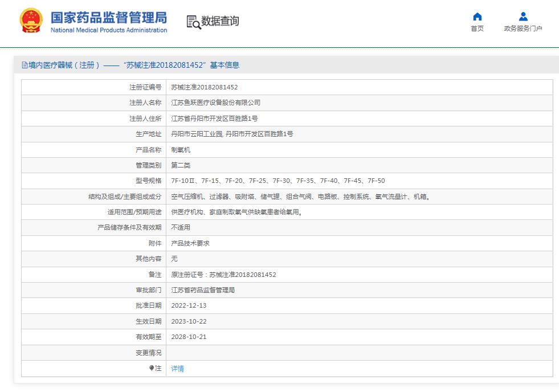Click the registration number value 苏械注准20182081452

[205, 87]
